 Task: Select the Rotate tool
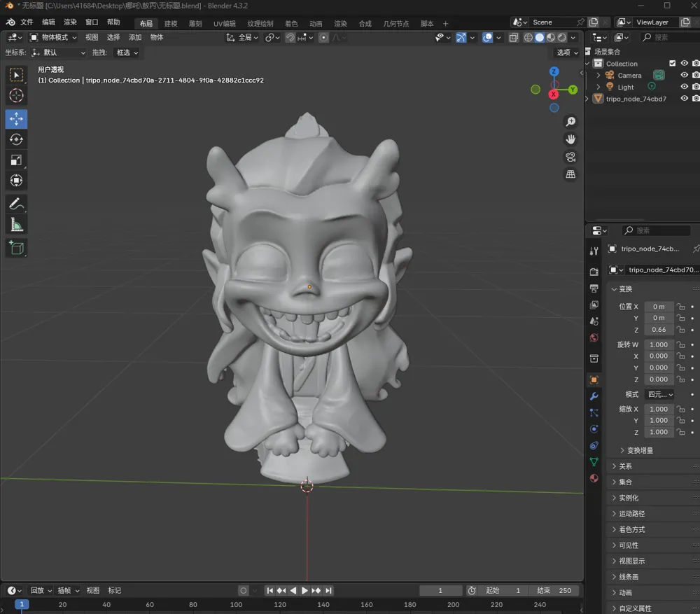16,139
